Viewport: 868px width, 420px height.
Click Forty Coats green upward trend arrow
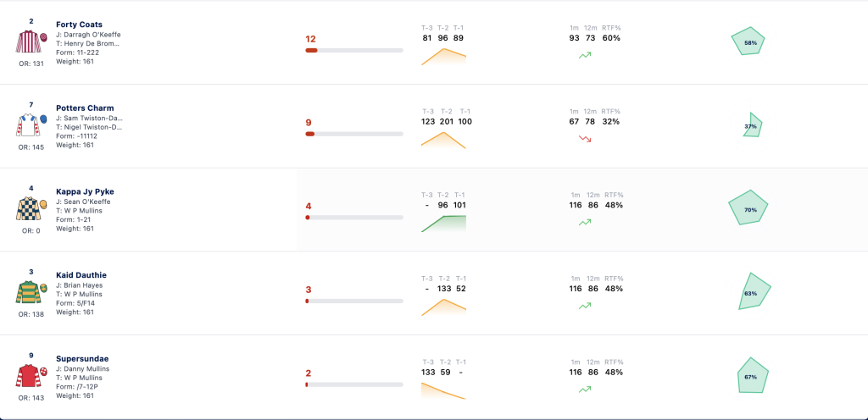(x=585, y=55)
